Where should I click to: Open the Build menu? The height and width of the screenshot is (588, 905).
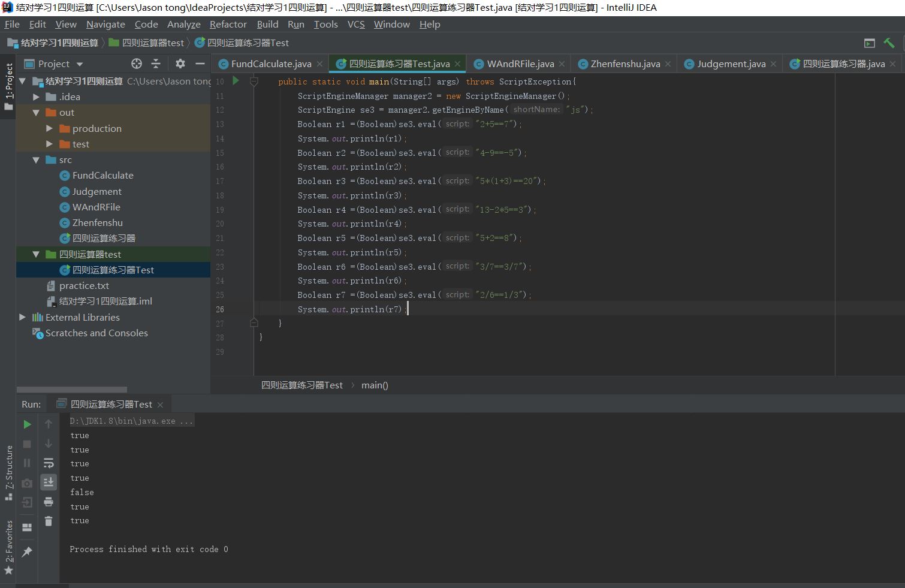[267, 24]
